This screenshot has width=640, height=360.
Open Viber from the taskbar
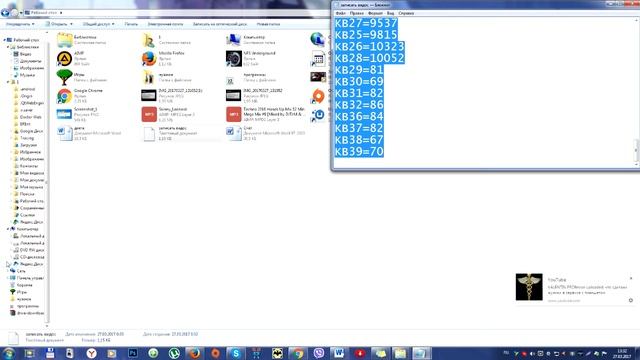coord(319,353)
